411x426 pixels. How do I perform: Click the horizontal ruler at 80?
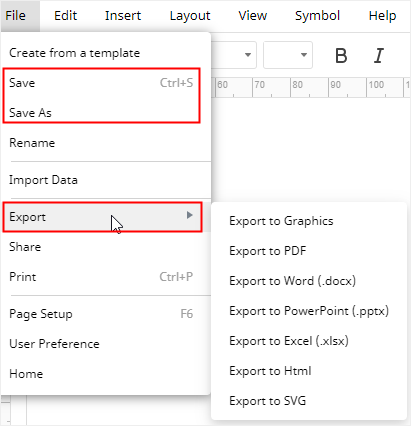[x=297, y=85]
